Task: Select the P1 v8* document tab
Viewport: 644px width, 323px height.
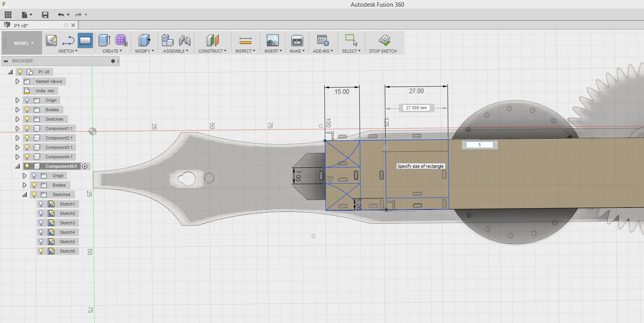Action: [x=39, y=25]
